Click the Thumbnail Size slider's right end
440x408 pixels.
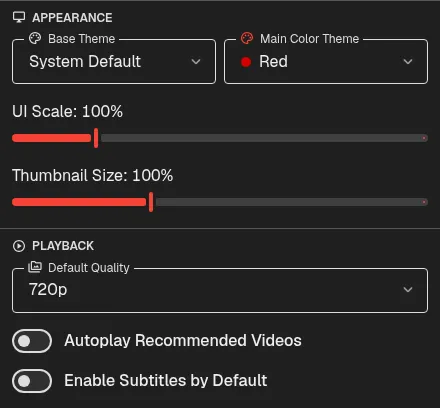pyautogui.click(x=424, y=202)
